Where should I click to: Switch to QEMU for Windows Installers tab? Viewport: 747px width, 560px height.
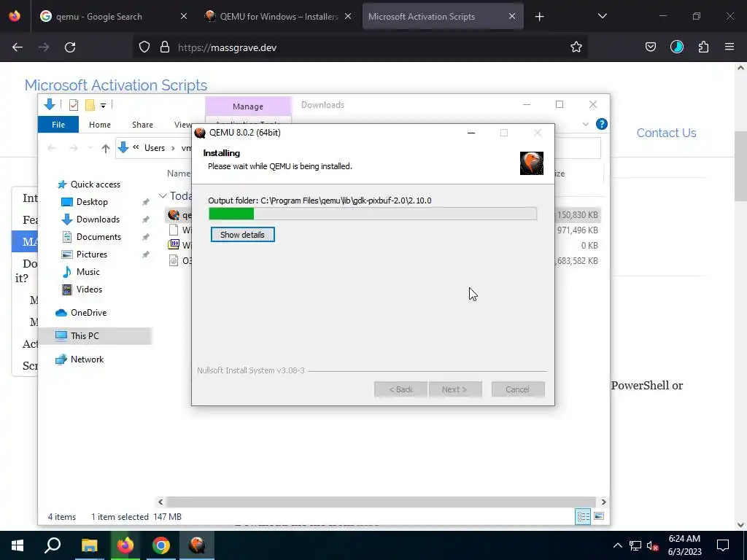[279, 17]
